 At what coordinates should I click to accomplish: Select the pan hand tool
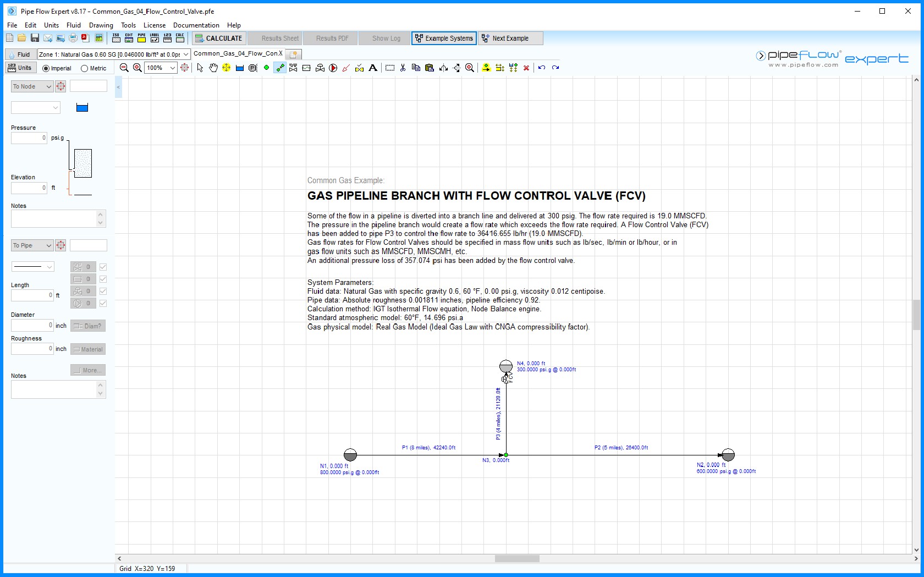click(x=213, y=68)
